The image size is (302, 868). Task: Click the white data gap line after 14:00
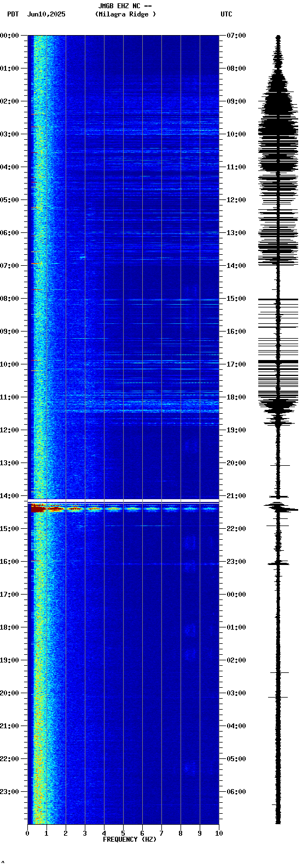(123, 501)
